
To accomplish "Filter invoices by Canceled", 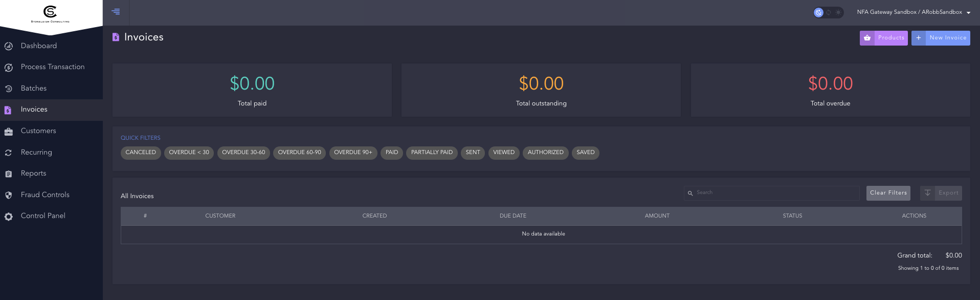I will point(141,153).
